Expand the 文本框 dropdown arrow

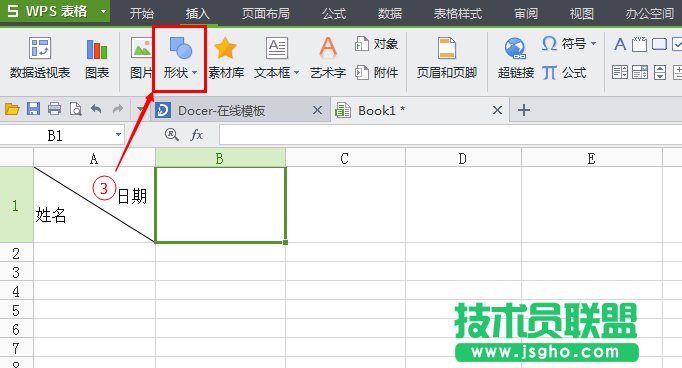pos(297,73)
